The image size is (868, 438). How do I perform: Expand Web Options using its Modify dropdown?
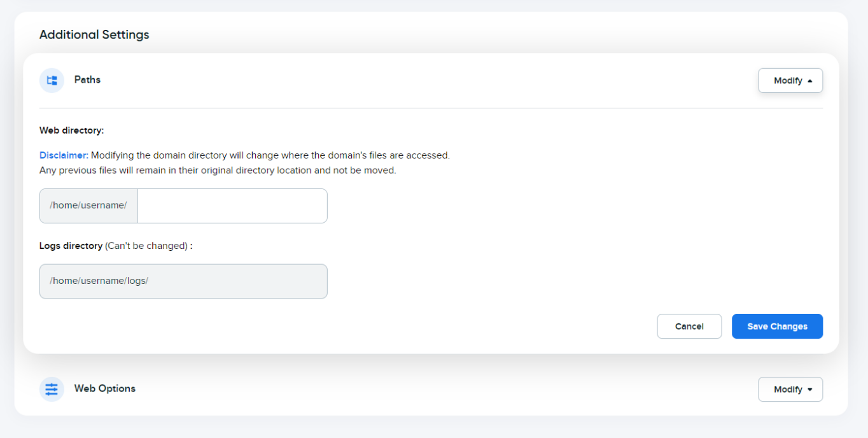pyautogui.click(x=790, y=389)
